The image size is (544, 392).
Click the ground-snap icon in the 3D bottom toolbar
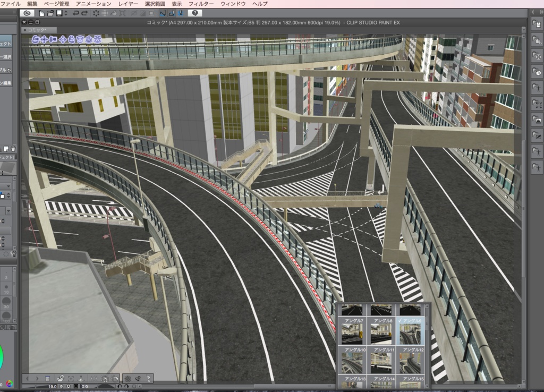click(x=81, y=378)
